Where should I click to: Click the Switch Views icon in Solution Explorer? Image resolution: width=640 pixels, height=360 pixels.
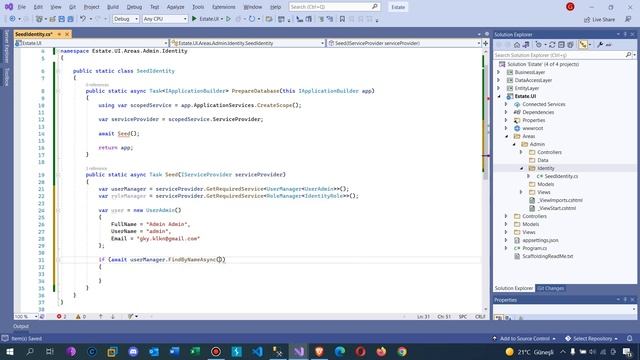pos(526,45)
